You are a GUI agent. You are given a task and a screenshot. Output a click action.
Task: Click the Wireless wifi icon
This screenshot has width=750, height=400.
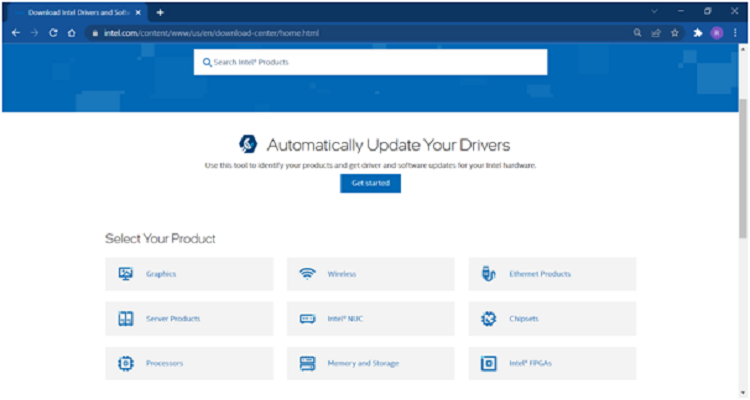(307, 274)
